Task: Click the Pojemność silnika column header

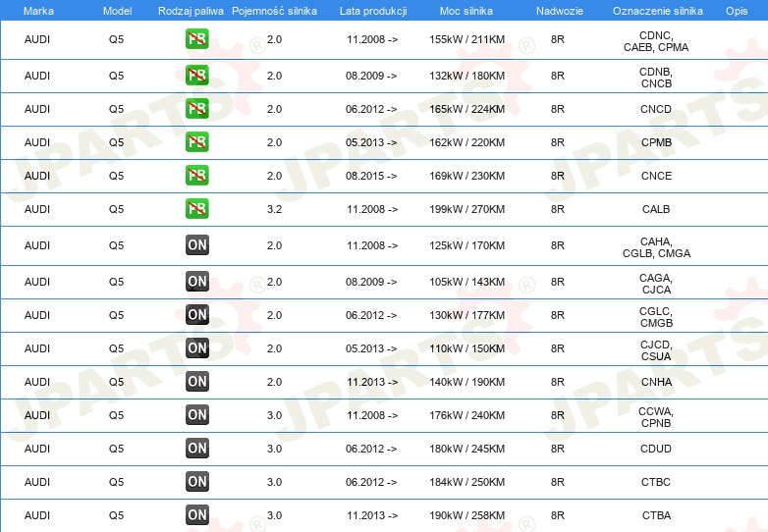Action: pos(274,11)
